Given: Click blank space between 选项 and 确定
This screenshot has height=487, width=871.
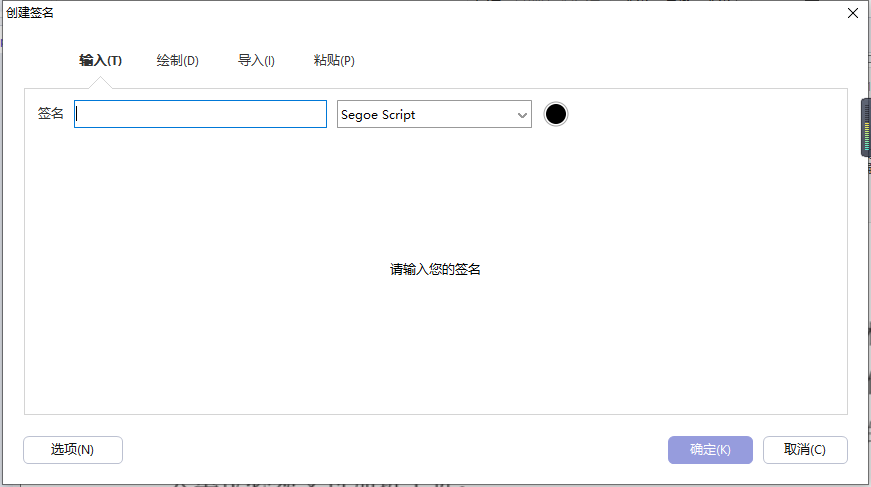Looking at the screenshot, I should click(400, 450).
